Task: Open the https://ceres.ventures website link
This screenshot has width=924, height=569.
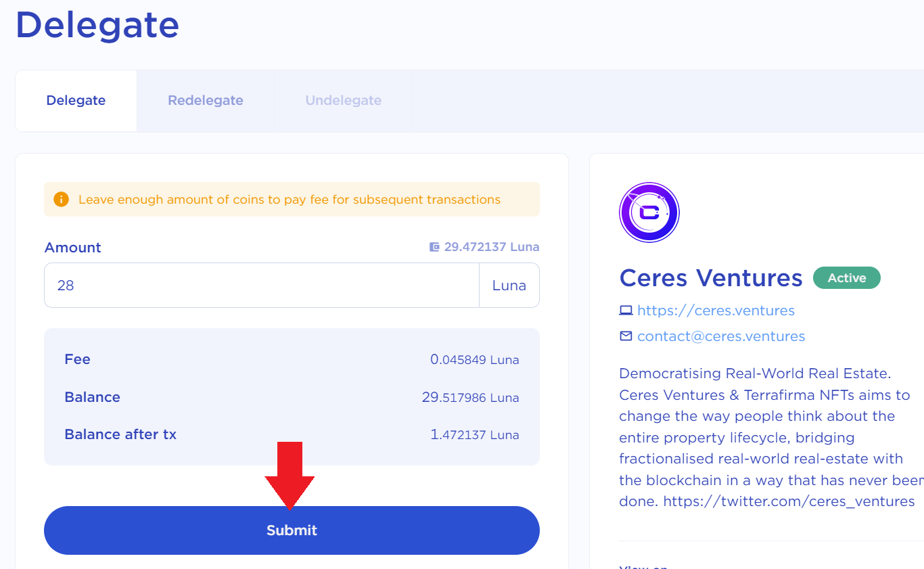Action: (x=716, y=311)
